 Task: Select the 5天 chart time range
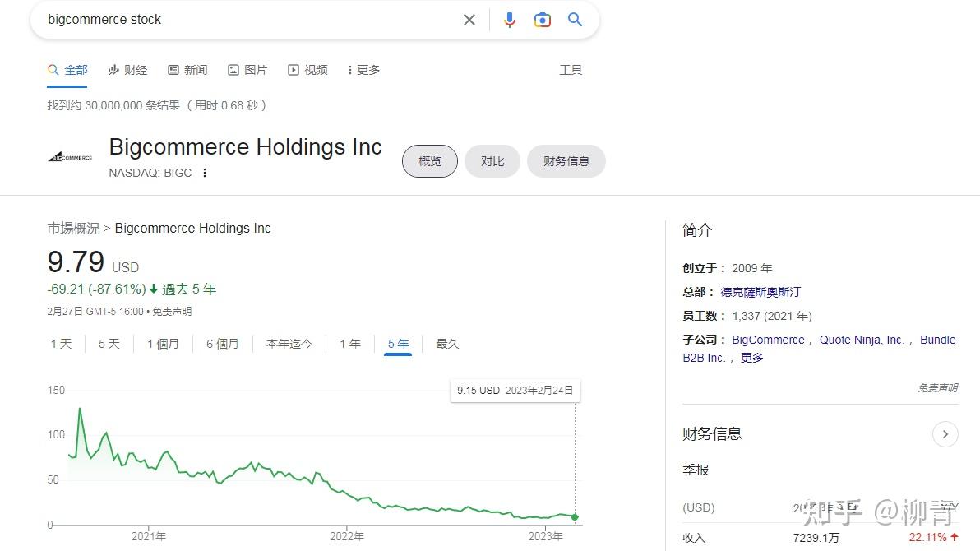(x=109, y=344)
